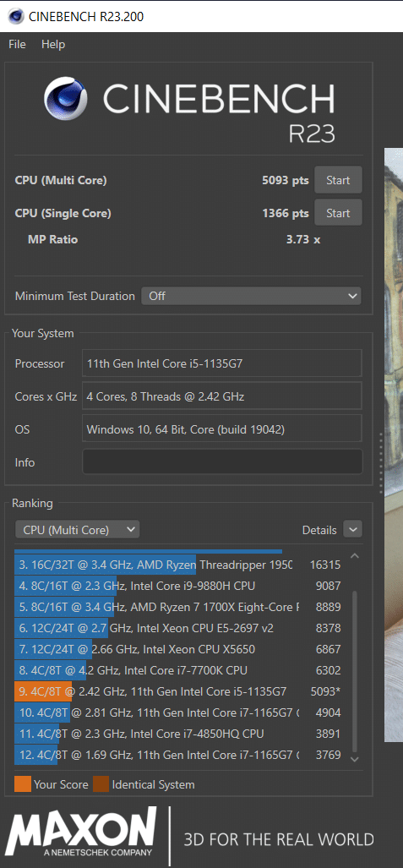Click the Cinebench logo sphere icon
Viewport: 403px width, 868px height.
point(65,98)
